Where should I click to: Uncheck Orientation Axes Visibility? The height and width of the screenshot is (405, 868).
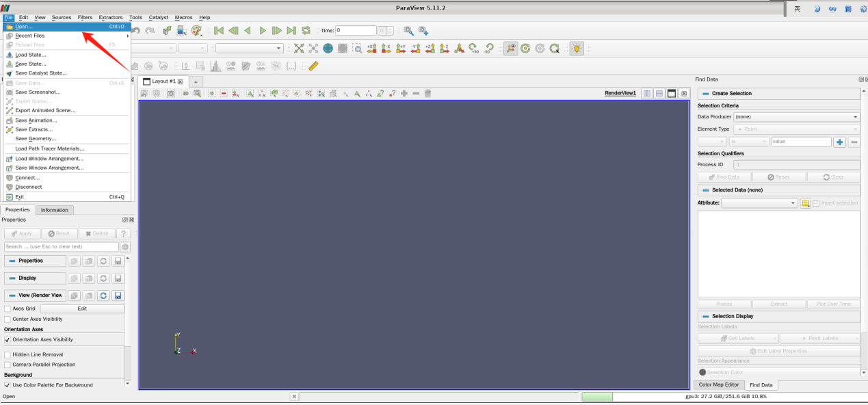[8, 339]
